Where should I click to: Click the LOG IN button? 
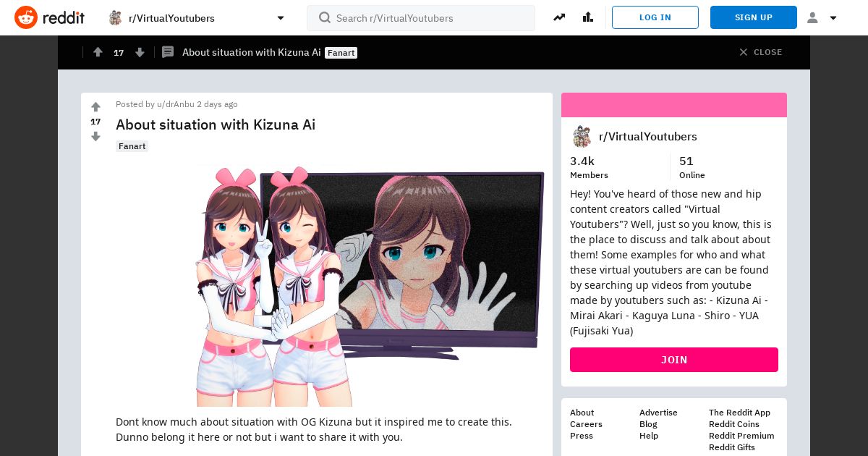(655, 17)
